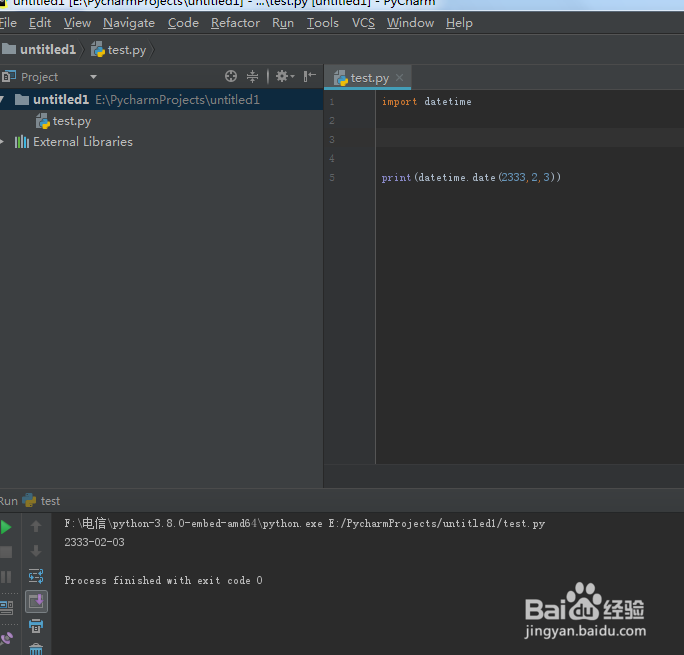Open the Project view dropdown arrow
Screen dimensions: 684x655
93,77
